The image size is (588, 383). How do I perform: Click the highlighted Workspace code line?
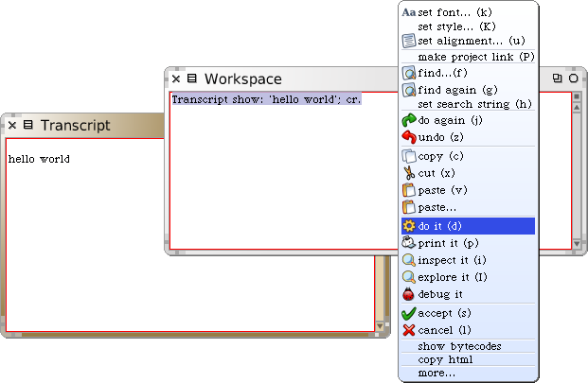266,98
